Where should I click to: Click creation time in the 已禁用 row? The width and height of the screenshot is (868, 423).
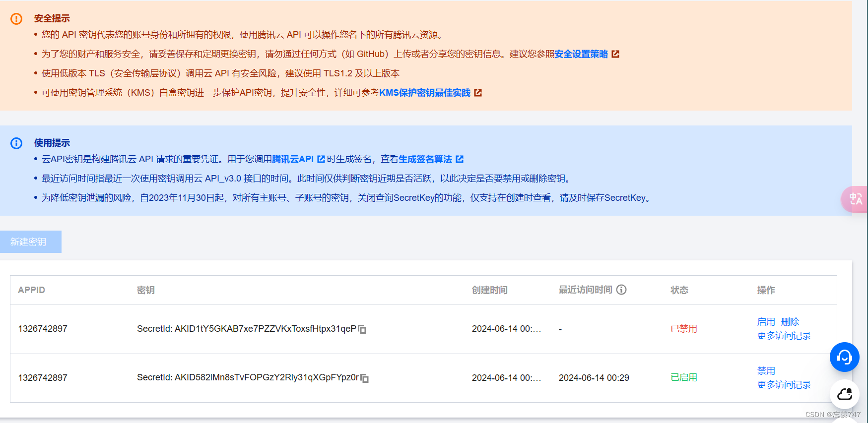pos(507,329)
